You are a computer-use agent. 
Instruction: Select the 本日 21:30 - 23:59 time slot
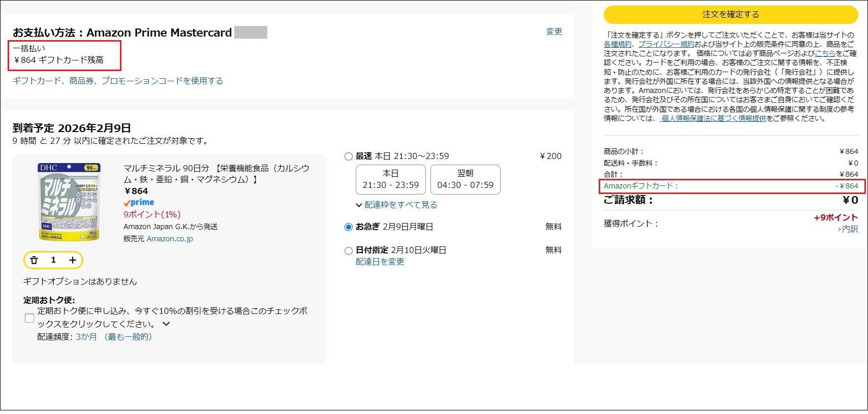pos(390,179)
